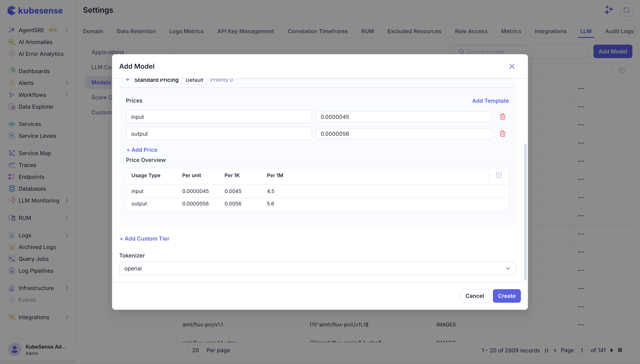640x364 pixels.
Task: Click the kubesense logo
Action: [35, 11]
